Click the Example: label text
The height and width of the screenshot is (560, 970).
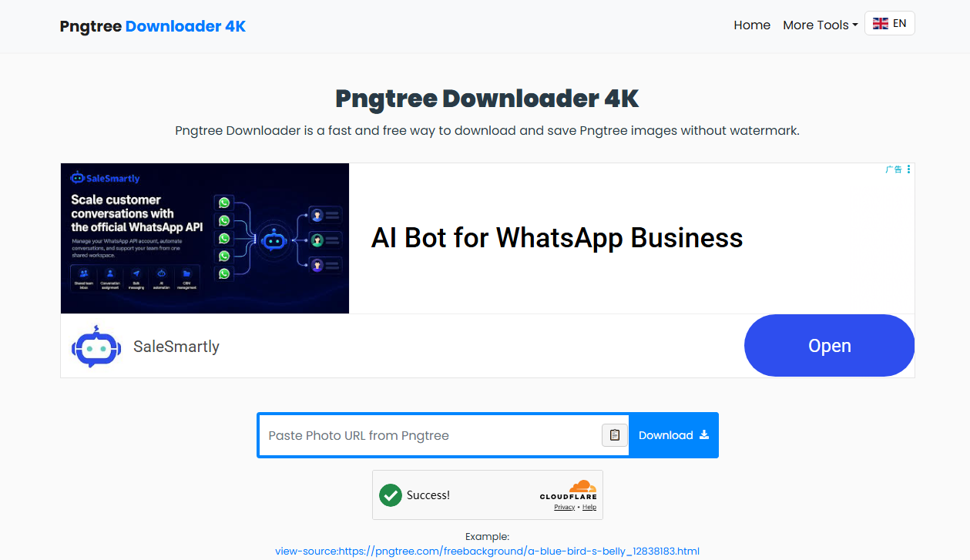[x=487, y=536]
